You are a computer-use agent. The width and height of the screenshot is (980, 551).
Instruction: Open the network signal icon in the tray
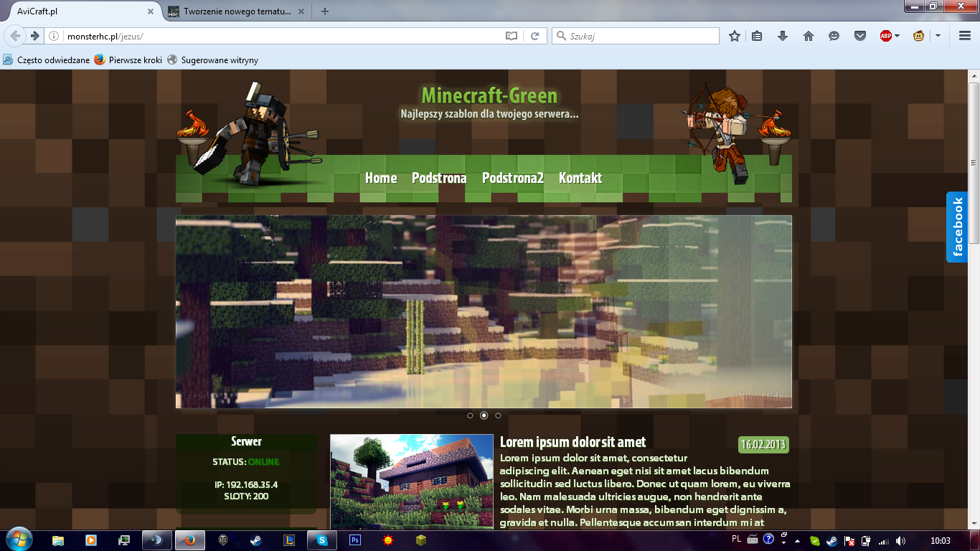(x=884, y=541)
